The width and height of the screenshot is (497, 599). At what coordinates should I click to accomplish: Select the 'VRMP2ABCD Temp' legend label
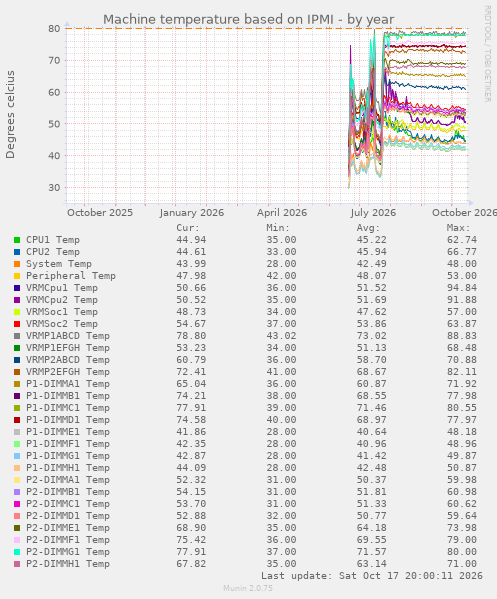pos(68,360)
